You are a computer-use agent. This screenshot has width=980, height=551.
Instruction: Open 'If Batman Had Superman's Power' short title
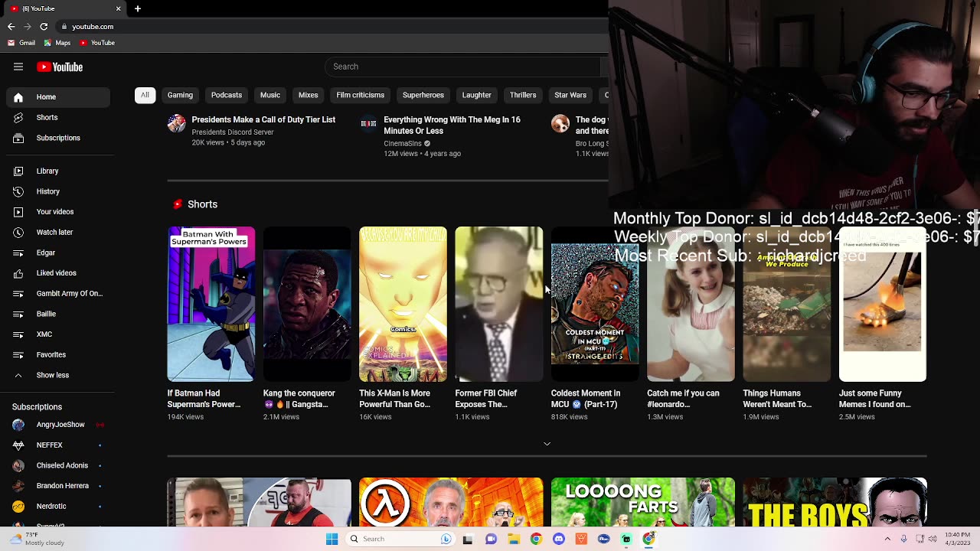pyautogui.click(x=204, y=399)
